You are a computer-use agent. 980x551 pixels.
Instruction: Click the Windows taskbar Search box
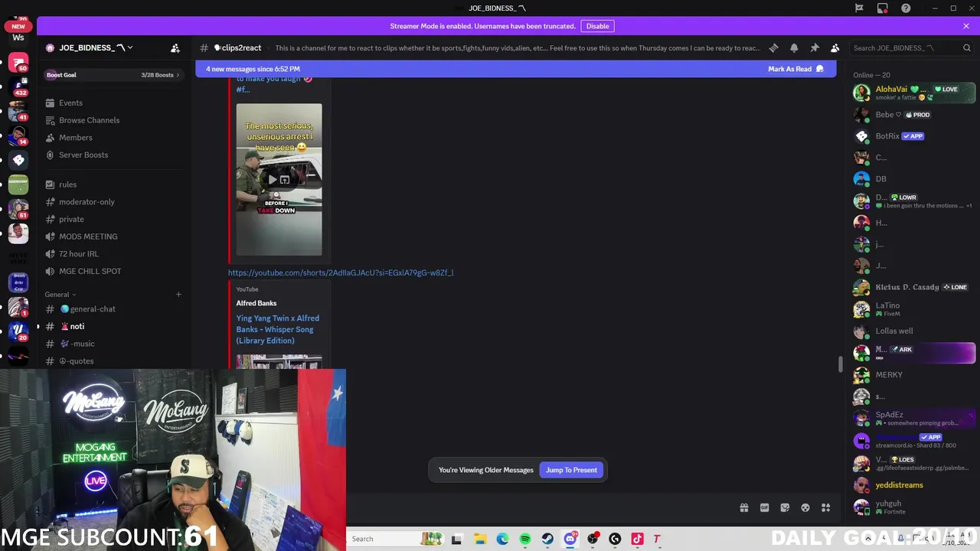click(397, 539)
